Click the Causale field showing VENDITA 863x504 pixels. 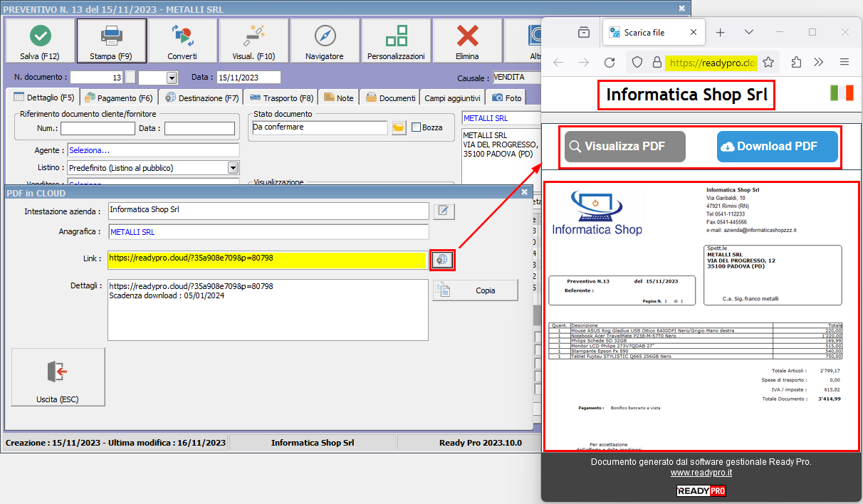click(517, 78)
